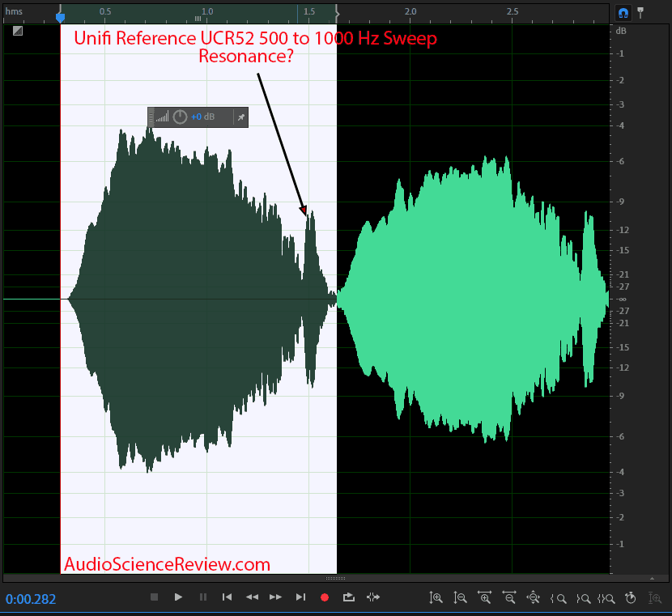Viewport: 672px width, 616px height.
Task: Click Zoom to Selection icon
Action: click(x=606, y=598)
